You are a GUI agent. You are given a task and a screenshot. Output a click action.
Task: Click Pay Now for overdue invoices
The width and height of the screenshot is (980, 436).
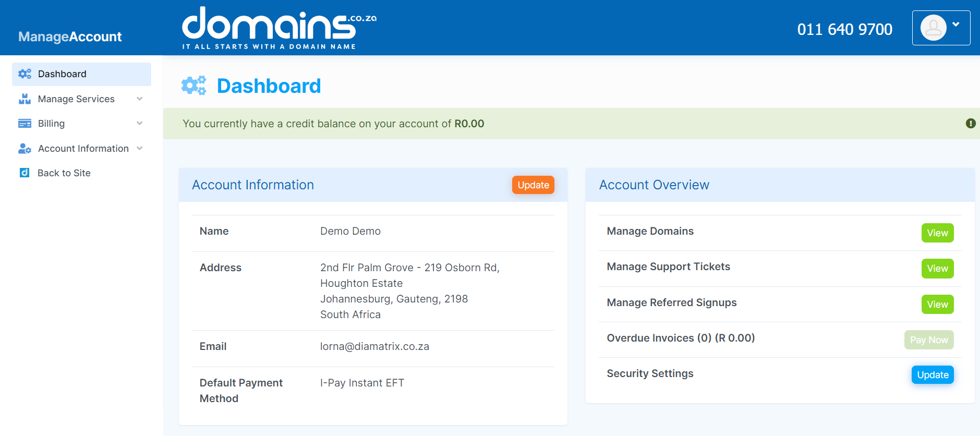(x=928, y=340)
